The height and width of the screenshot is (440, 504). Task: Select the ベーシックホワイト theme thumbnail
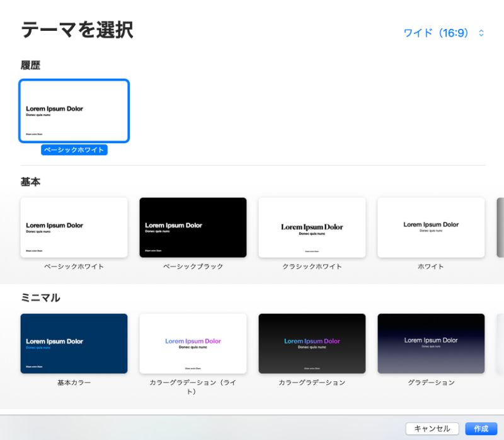[x=74, y=228]
